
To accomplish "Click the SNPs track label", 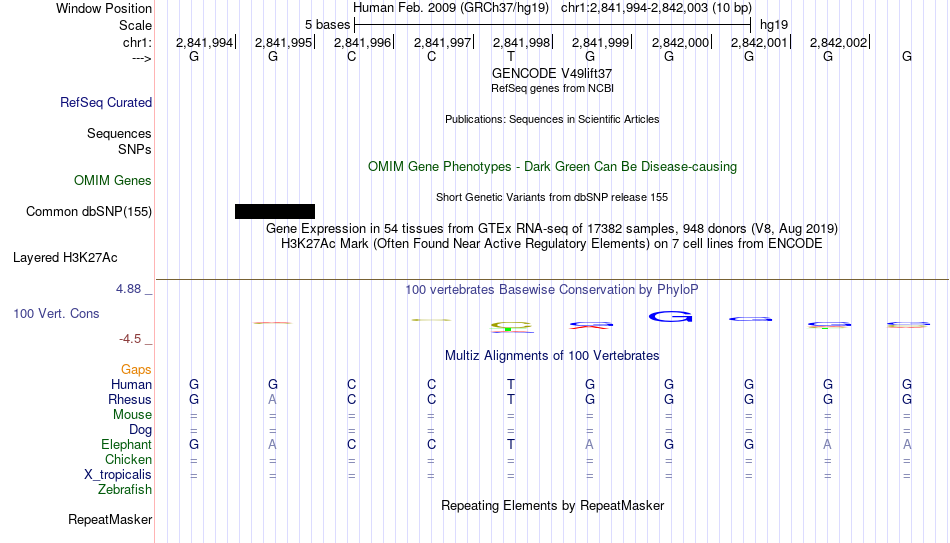I will point(135,149).
